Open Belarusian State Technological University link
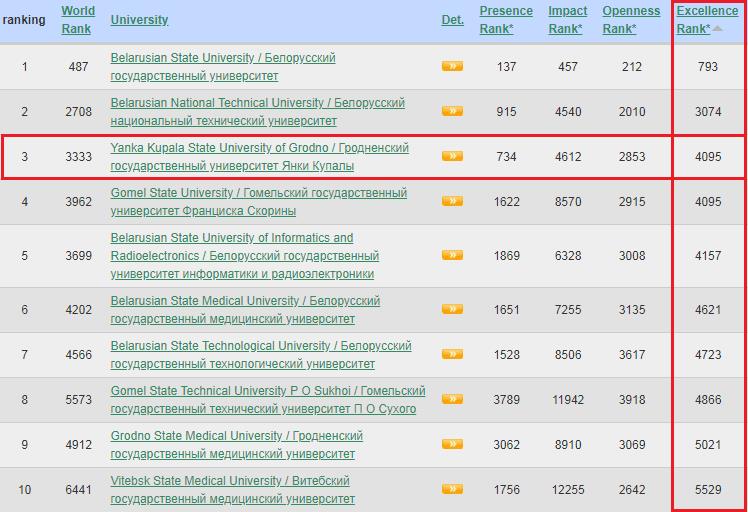Image resolution: width=748 pixels, height=512 pixels. tap(261, 355)
